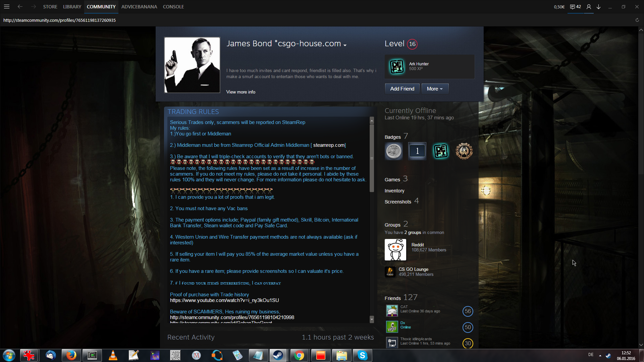
Task: Go back using the back arrow
Action: pyautogui.click(x=20, y=7)
